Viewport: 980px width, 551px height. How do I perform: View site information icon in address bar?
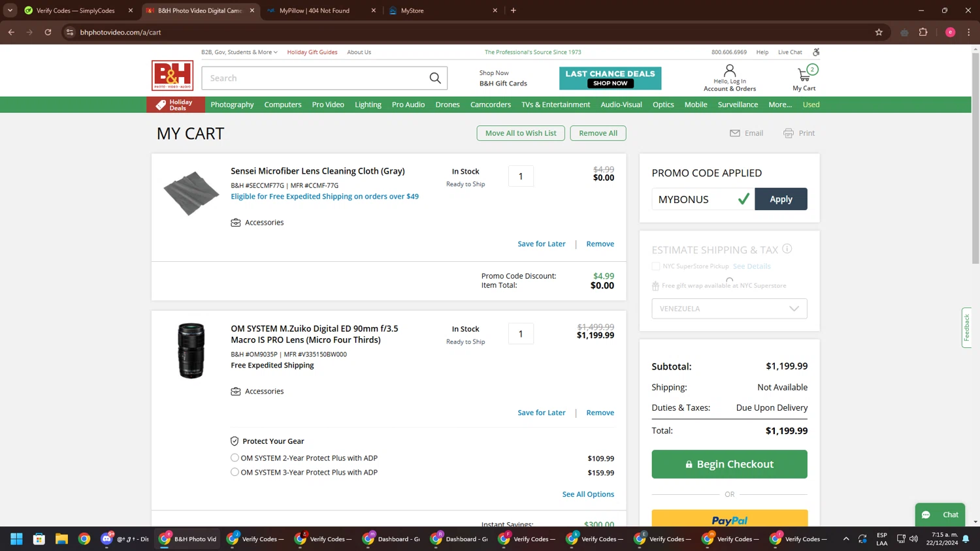[70, 32]
